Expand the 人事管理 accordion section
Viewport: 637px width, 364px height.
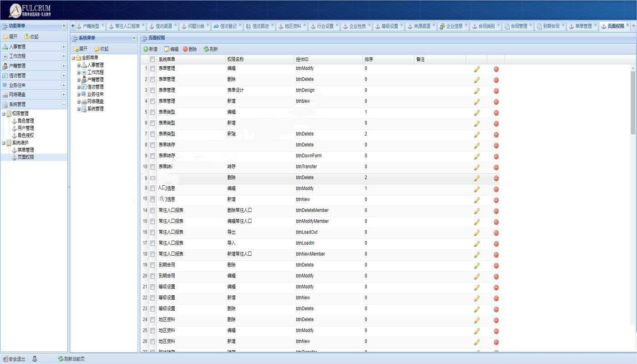(64, 47)
